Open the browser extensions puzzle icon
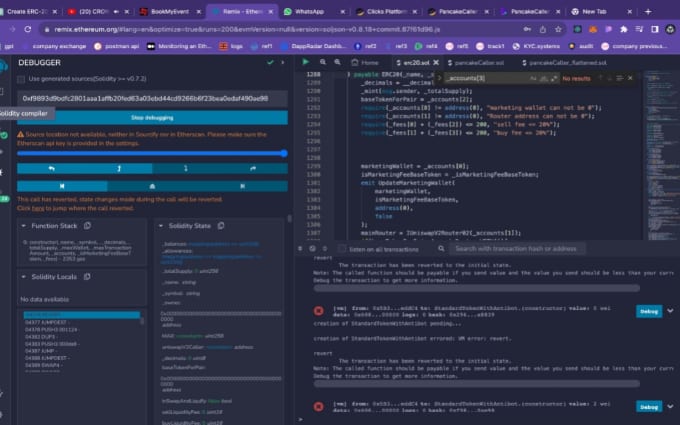 624,29
